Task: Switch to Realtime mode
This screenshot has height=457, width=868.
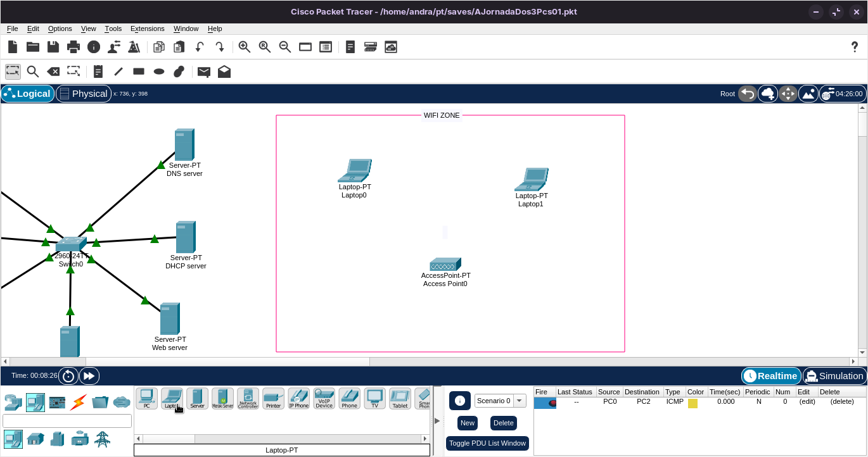Action: (x=770, y=376)
